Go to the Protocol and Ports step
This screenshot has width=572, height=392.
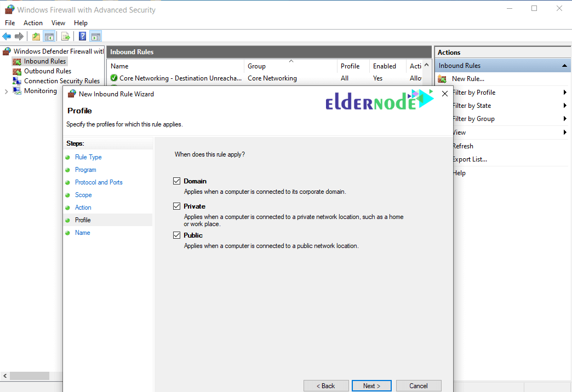99,182
